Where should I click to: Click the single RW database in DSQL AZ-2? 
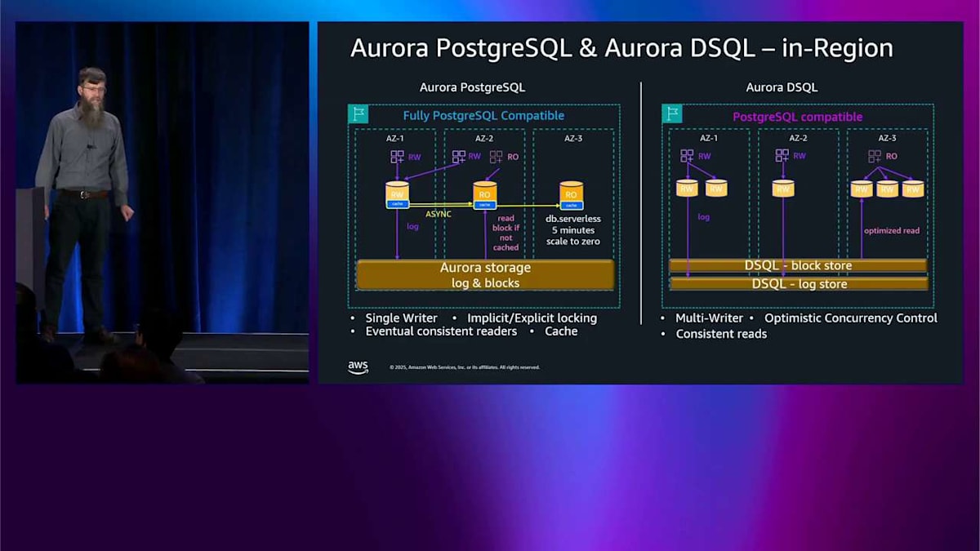[x=783, y=189]
